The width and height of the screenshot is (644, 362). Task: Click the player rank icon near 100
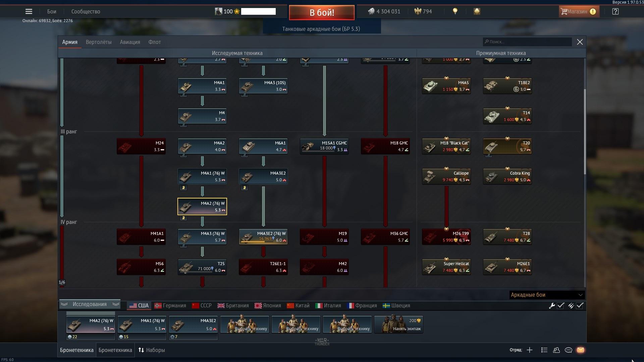(218, 11)
